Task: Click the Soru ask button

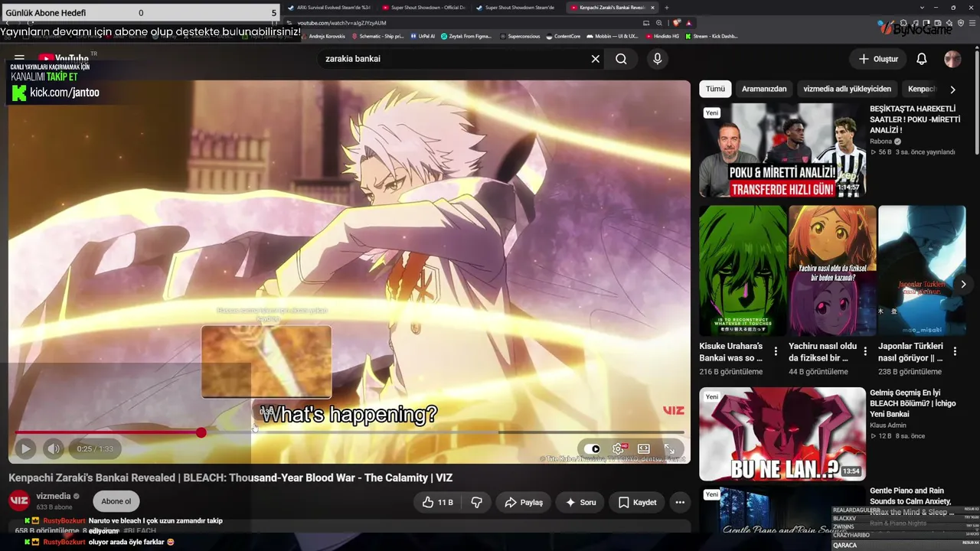Action: [580, 503]
